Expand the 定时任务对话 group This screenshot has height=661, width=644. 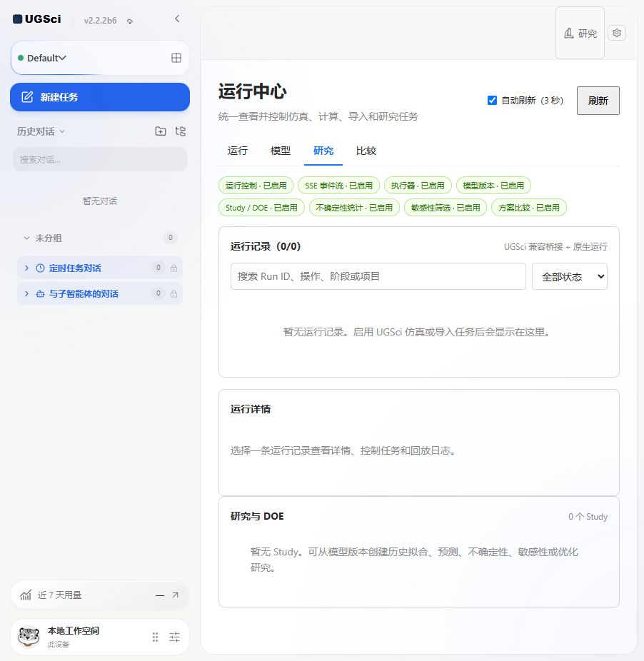[26, 268]
